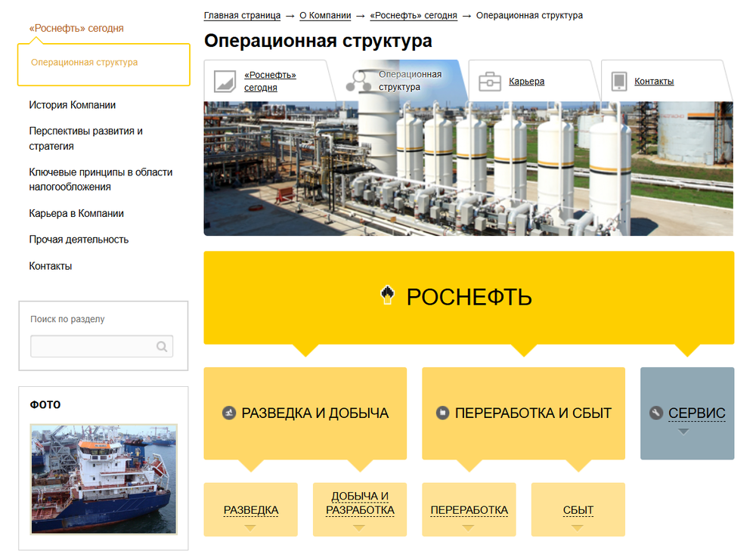Expand the ПЕРЕРАБОТКА block arrow

pyautogui.click(x=468, y=528)
